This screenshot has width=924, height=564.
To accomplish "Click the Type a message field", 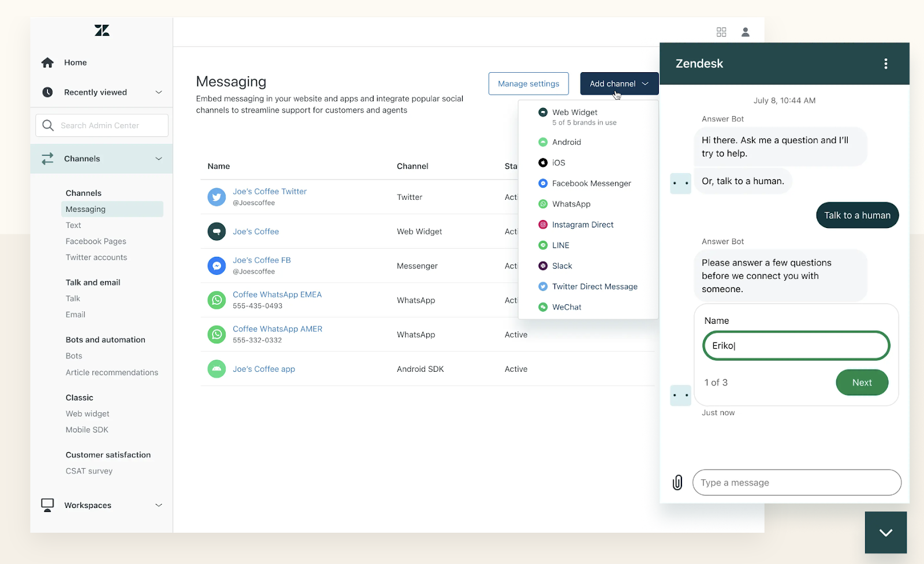I will (797, 483).
